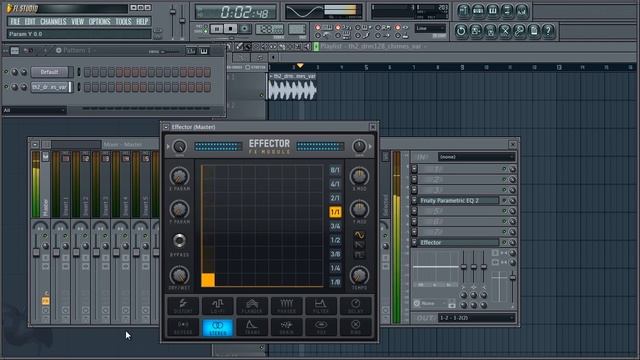Screen dimensions: 640x360
Task: Select the Grain effect in Effector
Action: [286, 327]
